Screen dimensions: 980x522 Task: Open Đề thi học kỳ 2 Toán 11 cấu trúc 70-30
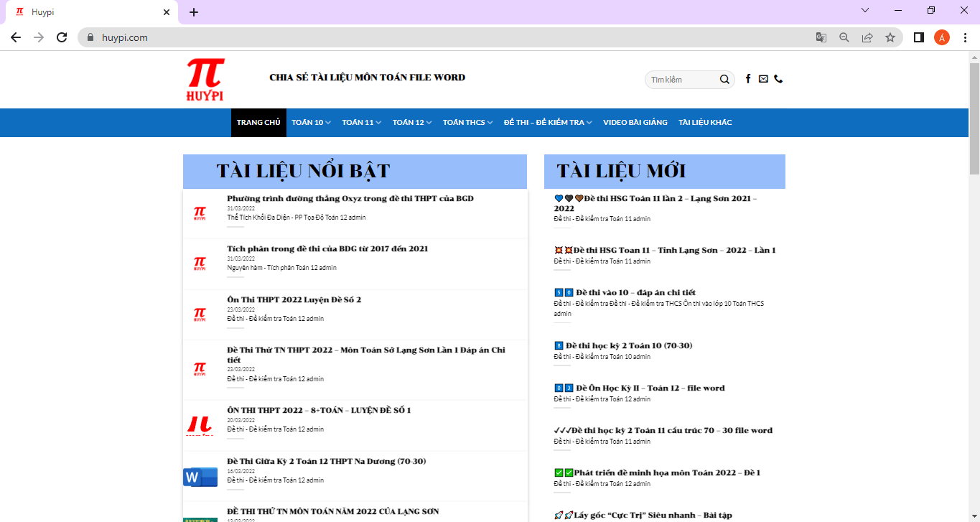663,431
